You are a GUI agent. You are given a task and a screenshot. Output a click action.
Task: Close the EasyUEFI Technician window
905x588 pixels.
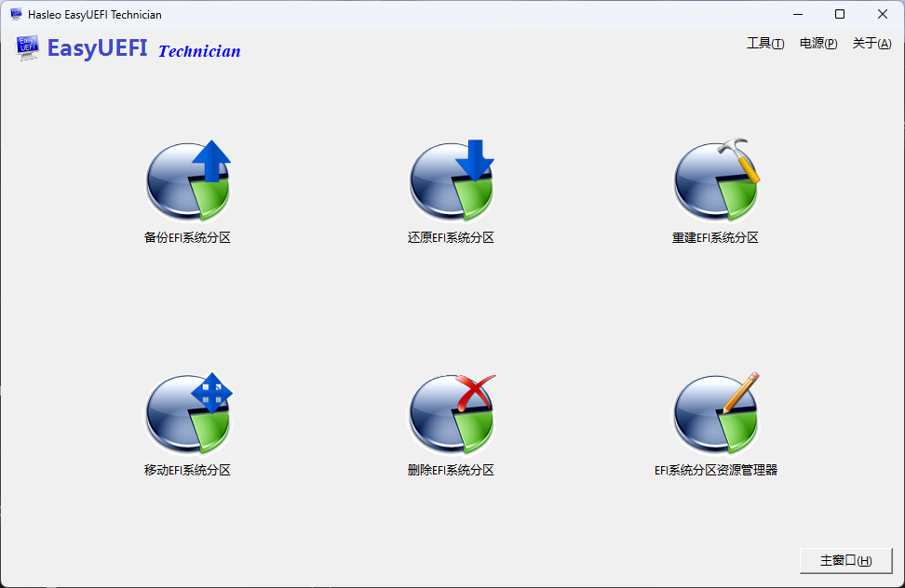click(x=883, y=14)
